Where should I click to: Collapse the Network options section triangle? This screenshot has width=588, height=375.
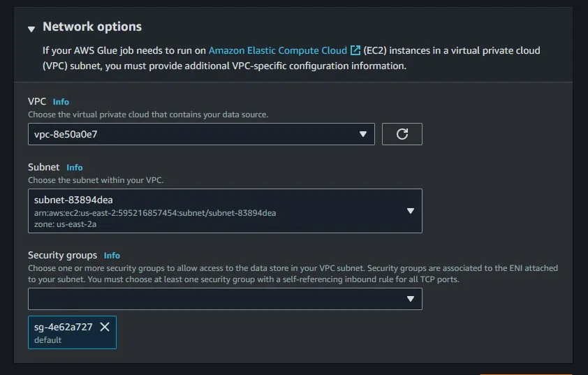[31, 29]
